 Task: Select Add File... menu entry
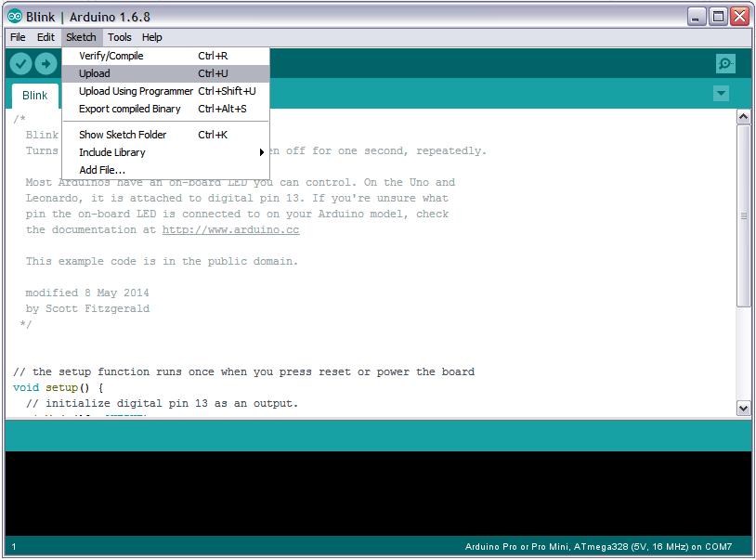166,170
